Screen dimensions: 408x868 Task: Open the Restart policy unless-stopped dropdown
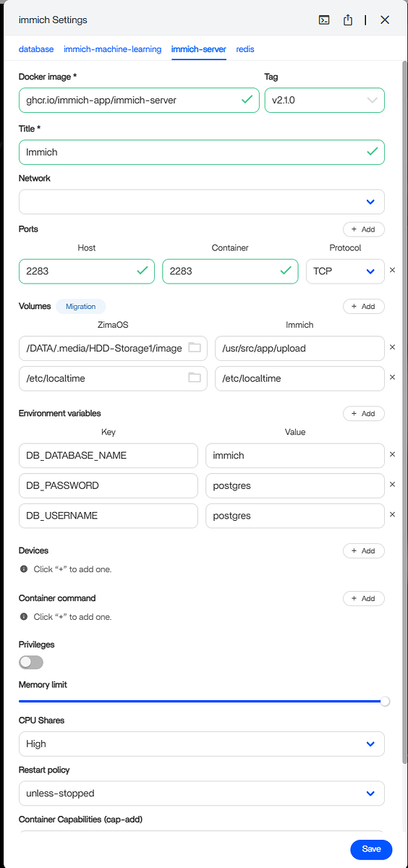(x=202, y=793)
